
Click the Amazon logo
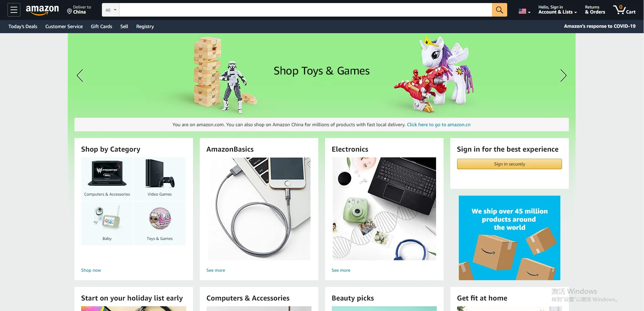coord(42,10)
